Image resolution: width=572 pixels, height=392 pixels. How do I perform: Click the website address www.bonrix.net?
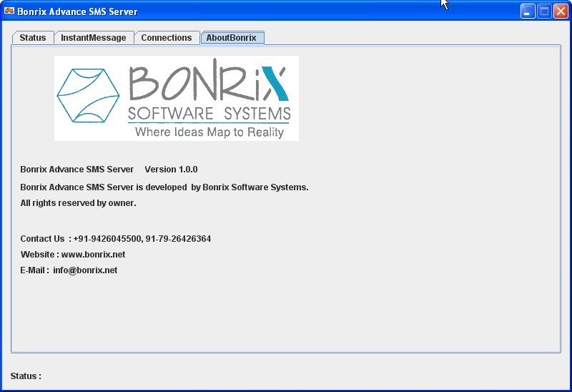pos(93,255)
